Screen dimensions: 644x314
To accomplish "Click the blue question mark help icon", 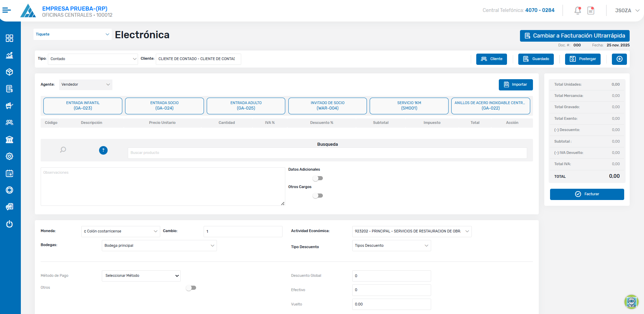I will (103, 150).
